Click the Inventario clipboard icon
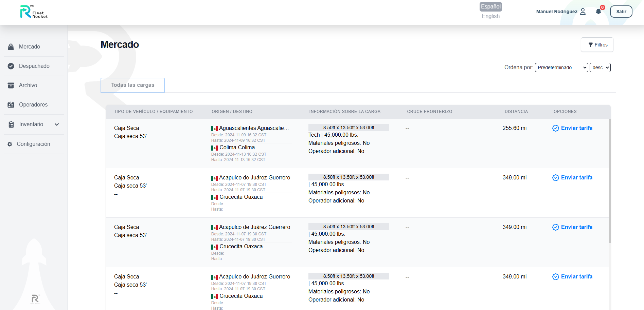The width and height of the screenshot is (644, 310). 11,124
